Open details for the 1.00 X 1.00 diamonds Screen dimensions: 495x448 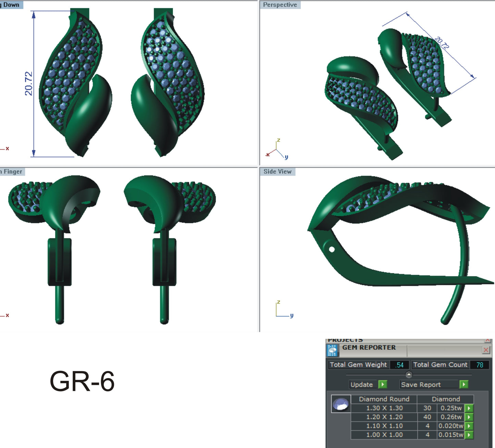point(469,435)
